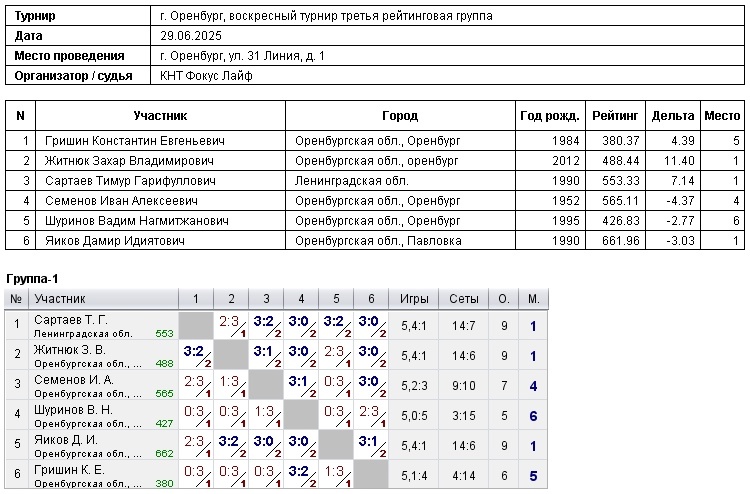Viewport: 750px width, 494px height.
Task: Click the Игры column header
Action: pos(415,298)
